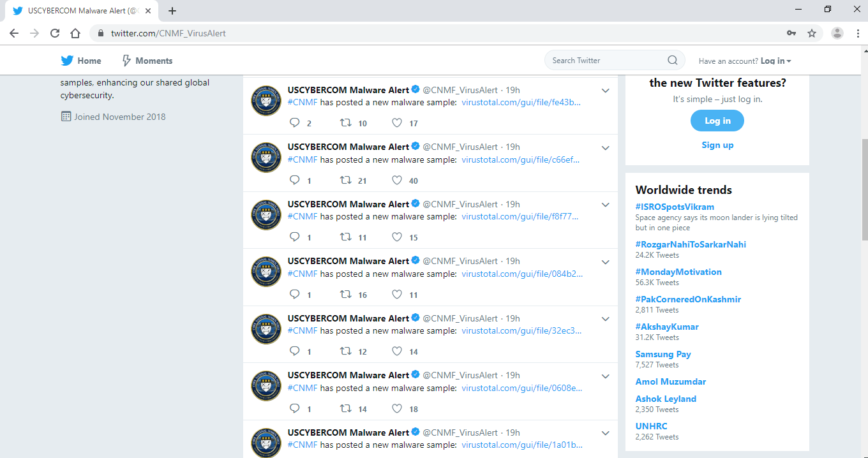Open saved passwords key icon

point(791,33)
